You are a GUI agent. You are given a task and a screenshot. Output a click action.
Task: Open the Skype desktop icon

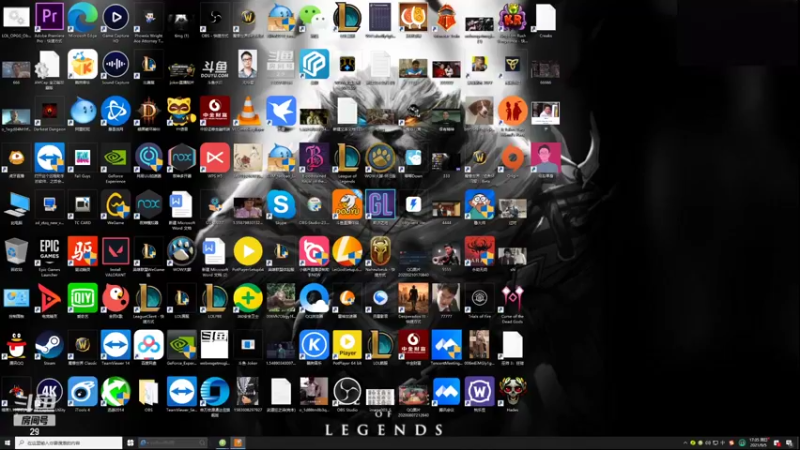pos(281,204)
